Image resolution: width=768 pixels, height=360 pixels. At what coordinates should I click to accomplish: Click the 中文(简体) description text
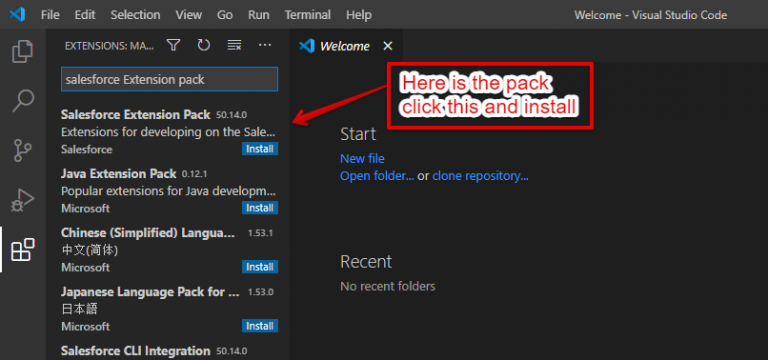click(x=90, y=250)
